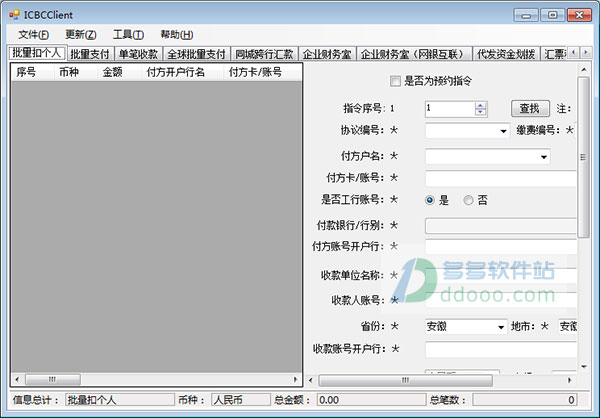The width and height of the screenshot is (600, 418).
Task: Click the form's scroll-right arrow
Action: pos(570,380)
